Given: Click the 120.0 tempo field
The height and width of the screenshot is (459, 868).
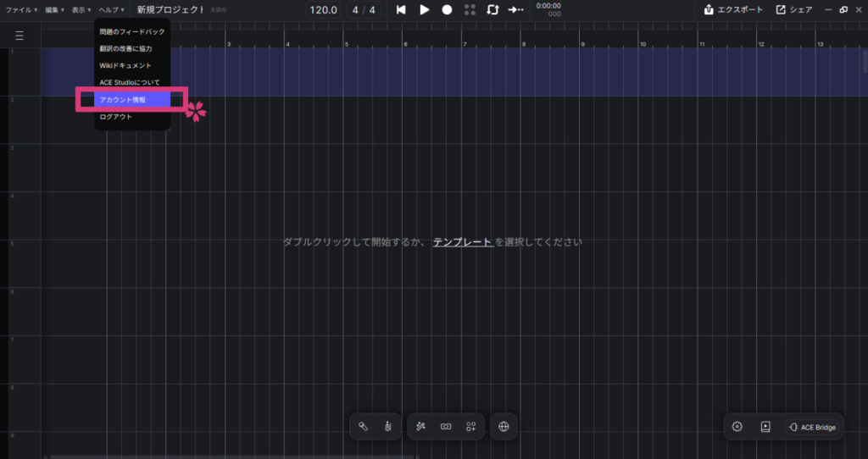Looking at the screenshot, I should click(323, 10).
